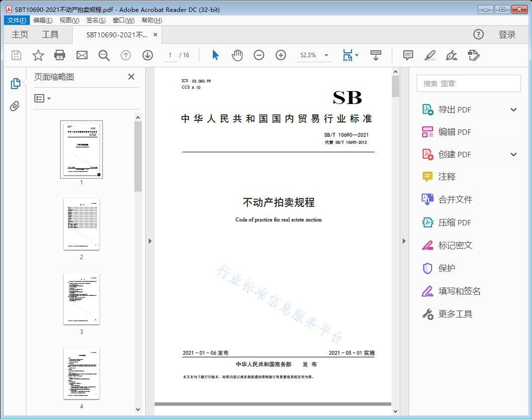Image resolution: width=532 pixels, height=419 pixels.
Task: Select the page 3 thumbnail
Action: (x=82, y=299)
